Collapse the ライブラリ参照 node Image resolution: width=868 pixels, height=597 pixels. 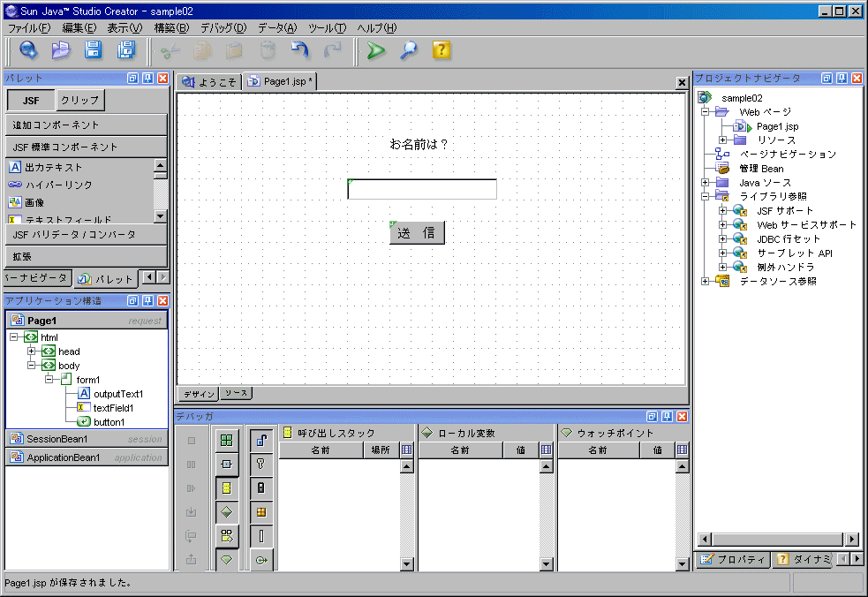pos(705,196)
